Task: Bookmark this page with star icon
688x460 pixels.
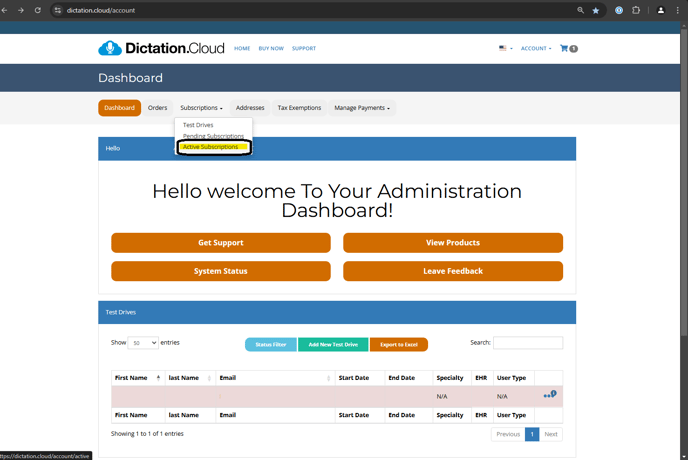Action: [x=596, y=10]
